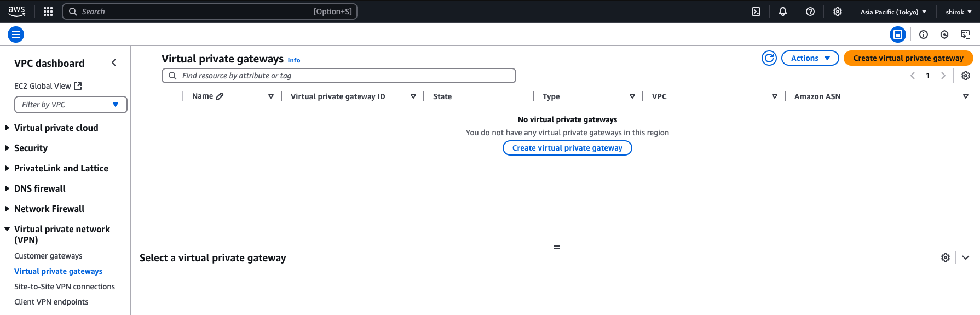Open Site-to-Site VPN connections page
The image size is (980, 315).
[x=65, y=287]
